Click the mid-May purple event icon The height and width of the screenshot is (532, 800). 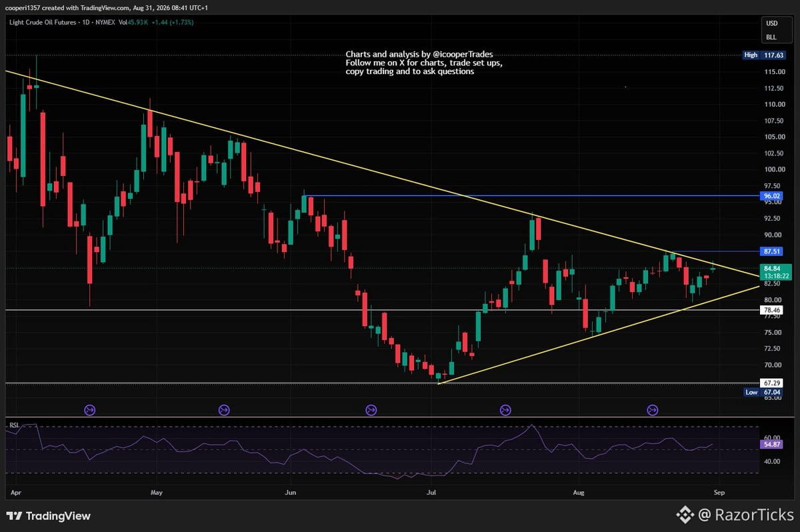[224, 409]
